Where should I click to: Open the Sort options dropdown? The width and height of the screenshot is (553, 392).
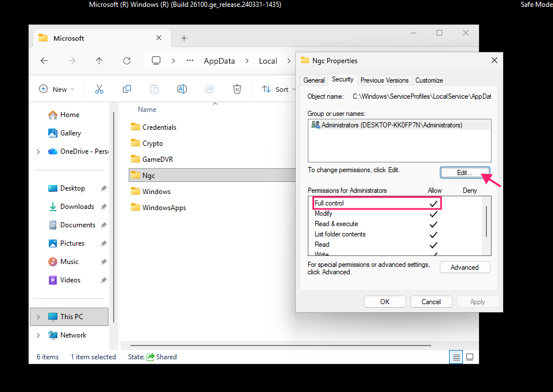(x=279, y=89)
